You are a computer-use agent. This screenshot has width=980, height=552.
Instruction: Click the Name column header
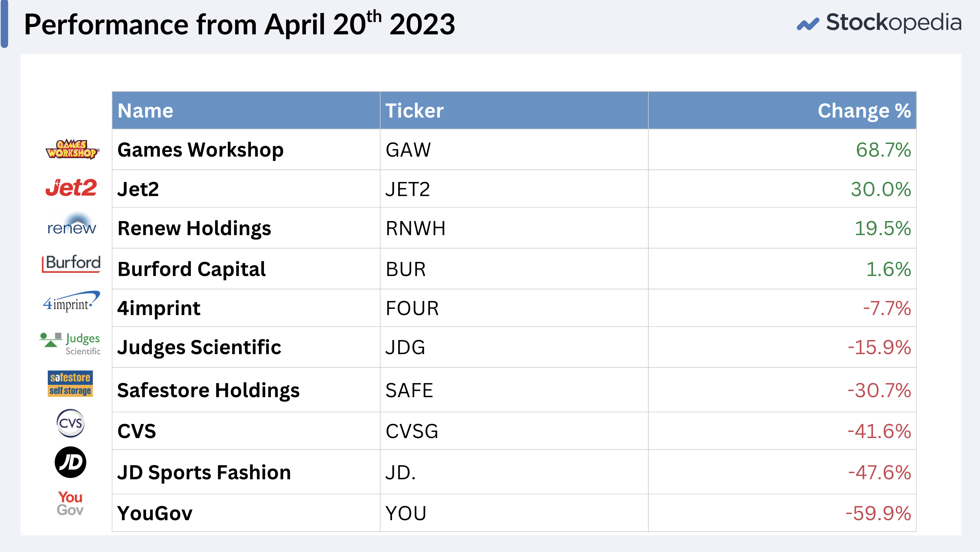coord(246,110)
